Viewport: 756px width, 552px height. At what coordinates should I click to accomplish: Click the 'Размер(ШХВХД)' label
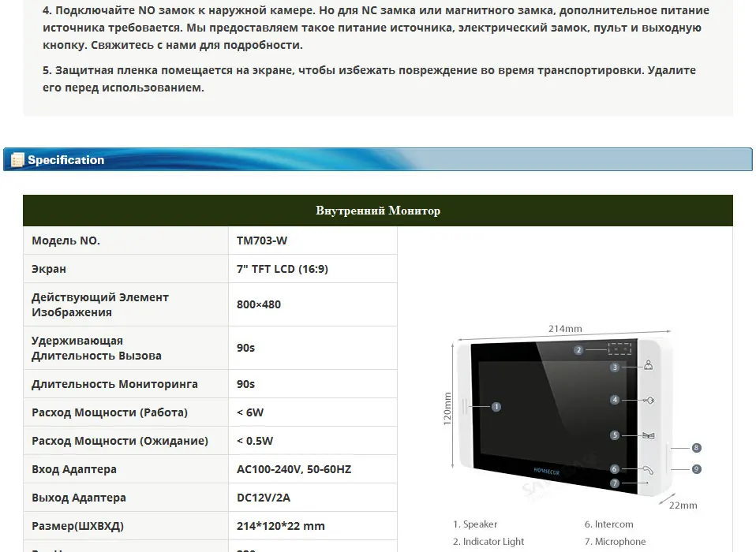(x=77, y=526)
